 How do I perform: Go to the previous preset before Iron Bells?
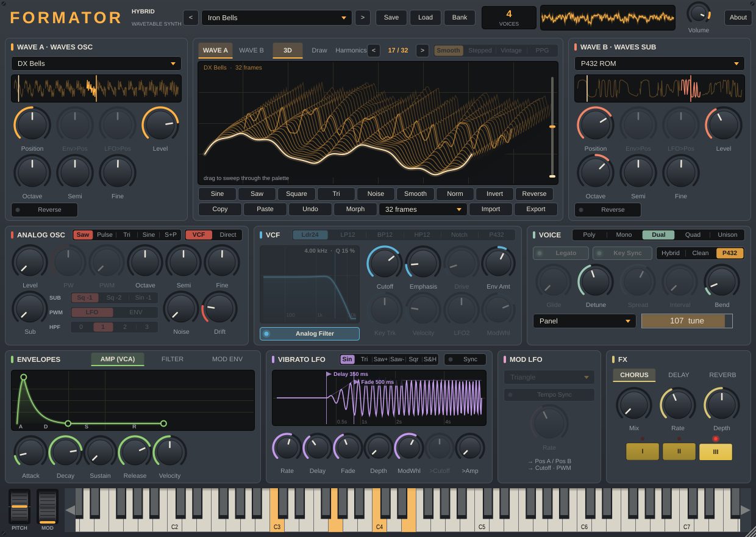tap(190, 18)
